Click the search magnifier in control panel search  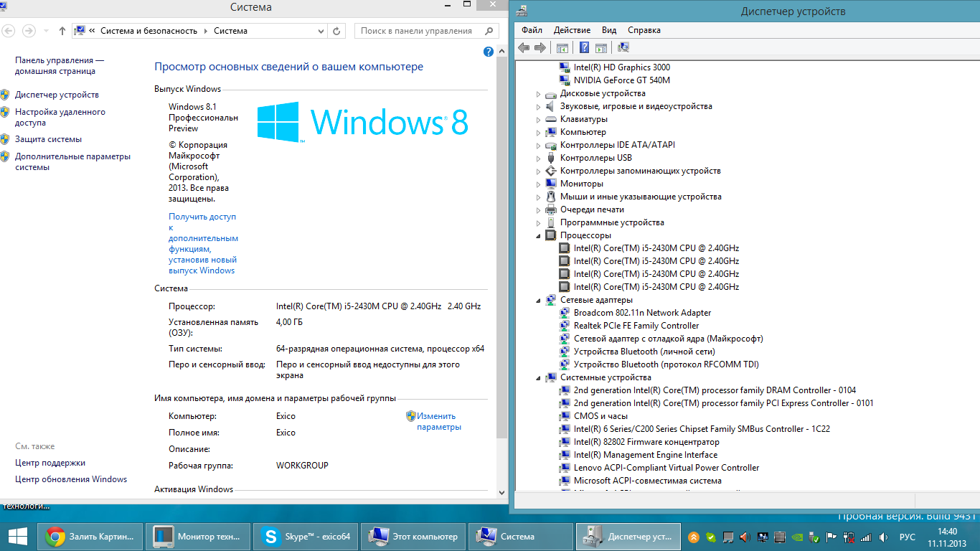(x=489, y=31)
